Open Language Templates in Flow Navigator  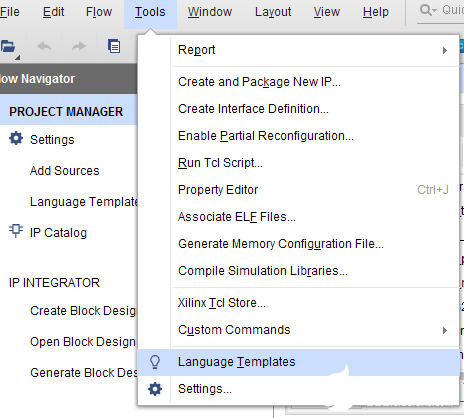pyautogui.click(x=84, y=202)
